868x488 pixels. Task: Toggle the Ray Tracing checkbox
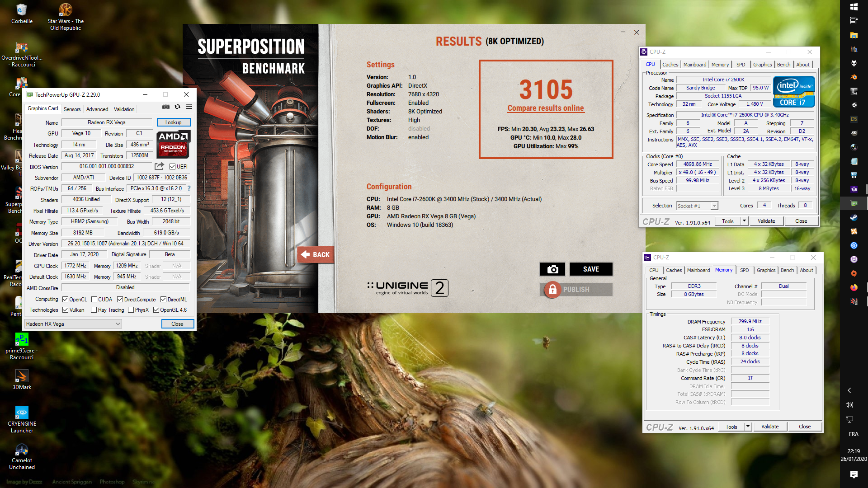94,310
